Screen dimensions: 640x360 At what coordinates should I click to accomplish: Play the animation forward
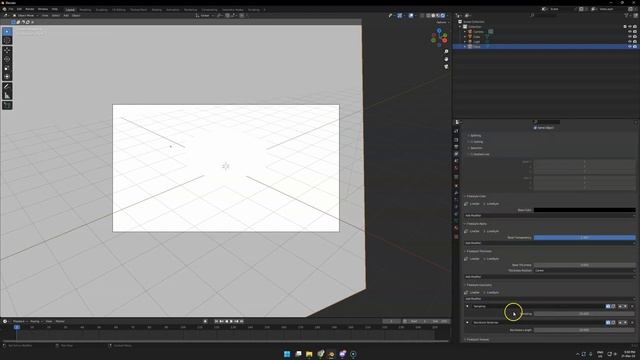tap(231, 321)
